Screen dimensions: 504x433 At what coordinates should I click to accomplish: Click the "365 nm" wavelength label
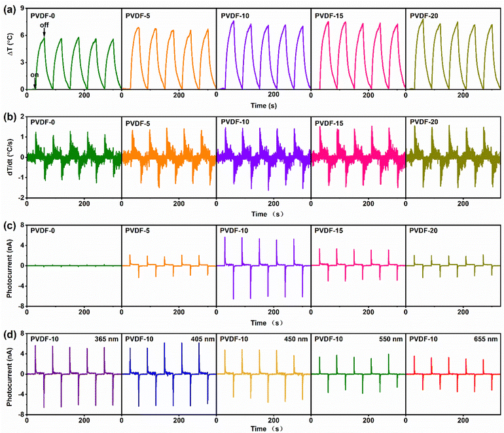[x=107, y=339]
